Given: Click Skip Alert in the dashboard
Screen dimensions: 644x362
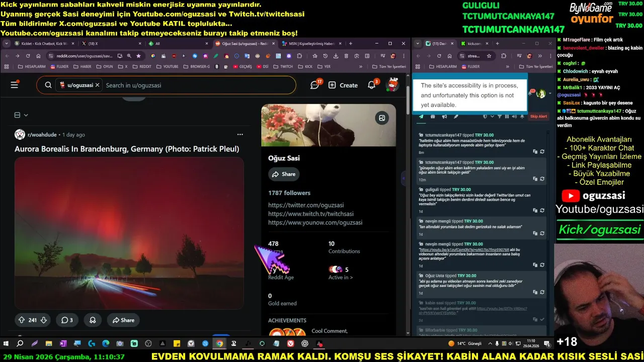Looking at the screenshot, I should [538, 116].
